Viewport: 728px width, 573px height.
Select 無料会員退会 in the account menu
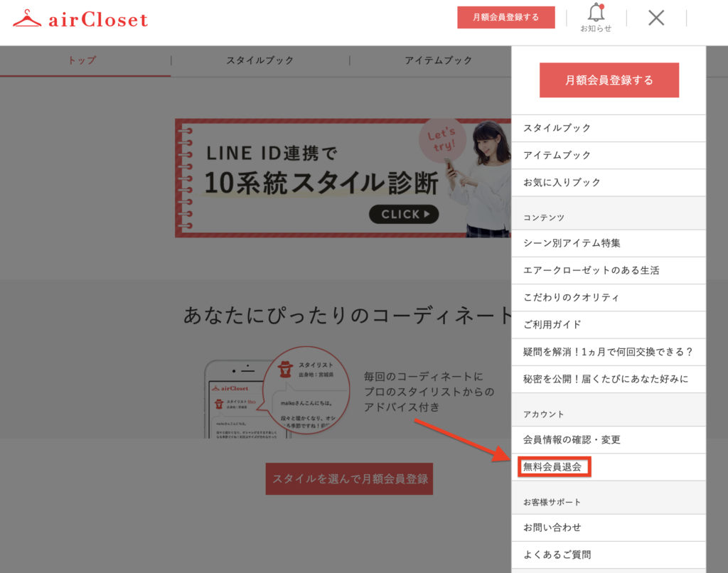609,467
